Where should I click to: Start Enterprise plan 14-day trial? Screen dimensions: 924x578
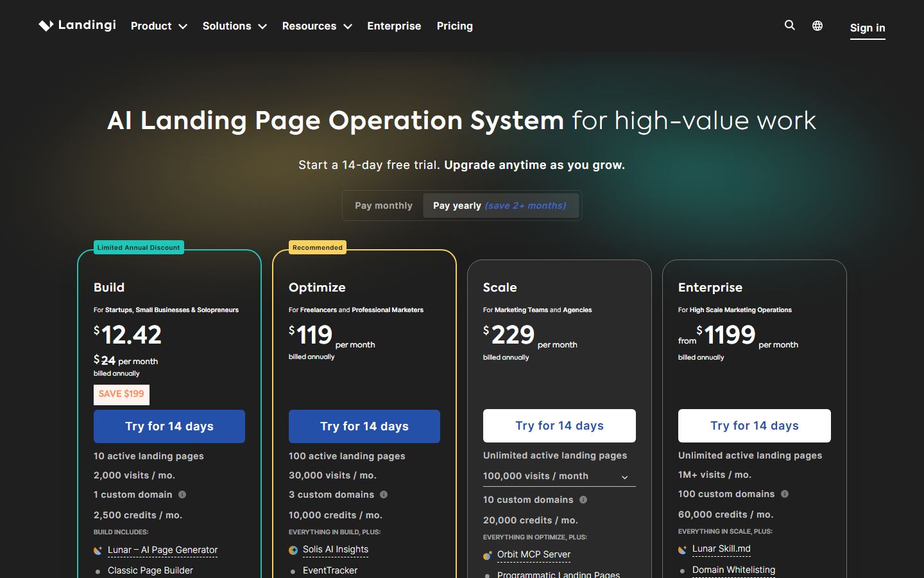755,426
